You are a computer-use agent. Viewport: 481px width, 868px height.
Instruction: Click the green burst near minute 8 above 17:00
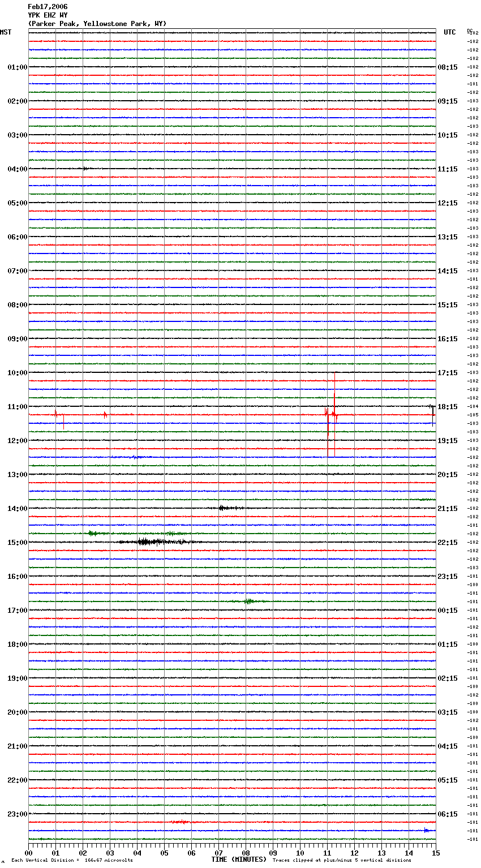250,601
